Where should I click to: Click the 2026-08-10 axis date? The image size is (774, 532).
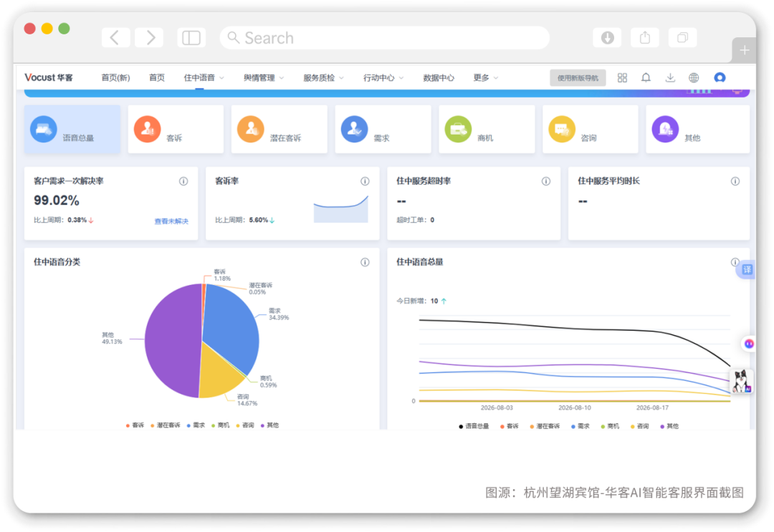(575, 407)
